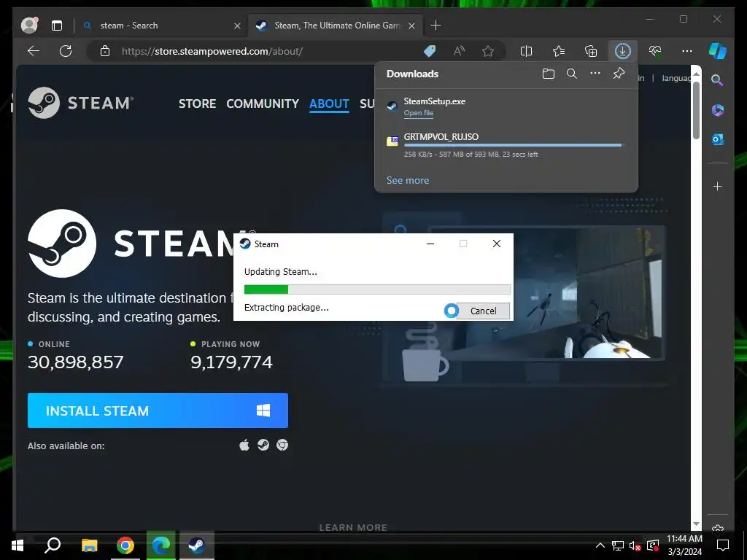Open the Favorites list icon
This screenshot has height=560, width=747.
coord(559,51)
